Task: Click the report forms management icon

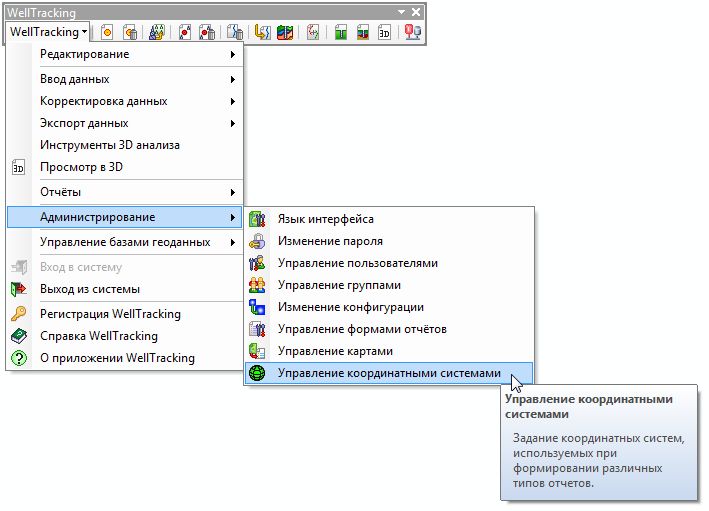Action: tap(258, 329)
